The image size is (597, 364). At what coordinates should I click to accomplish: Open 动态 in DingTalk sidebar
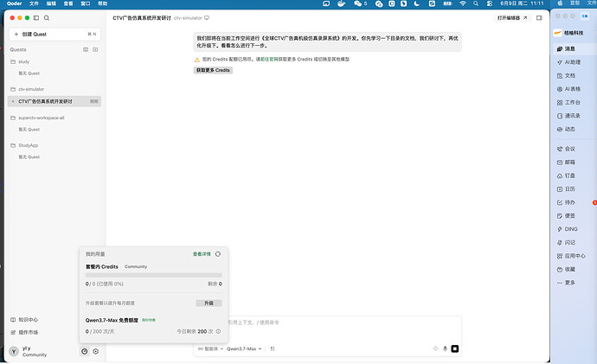tap(567, 129)
